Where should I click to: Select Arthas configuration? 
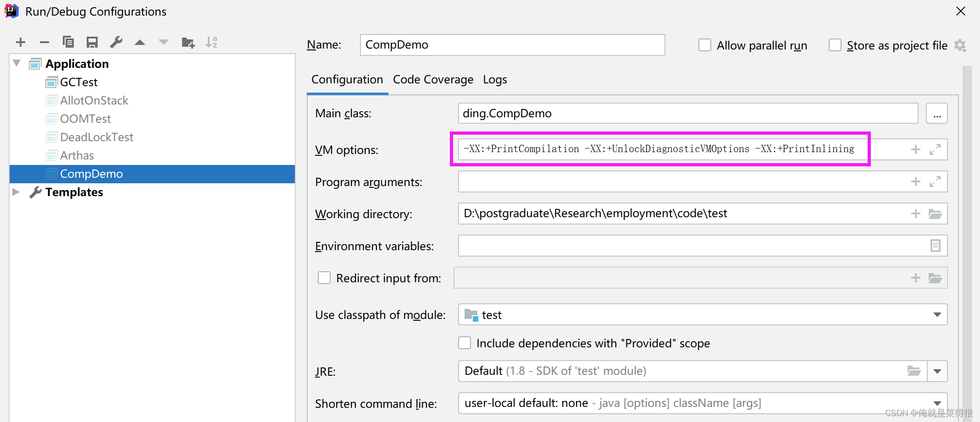point(77,155)
